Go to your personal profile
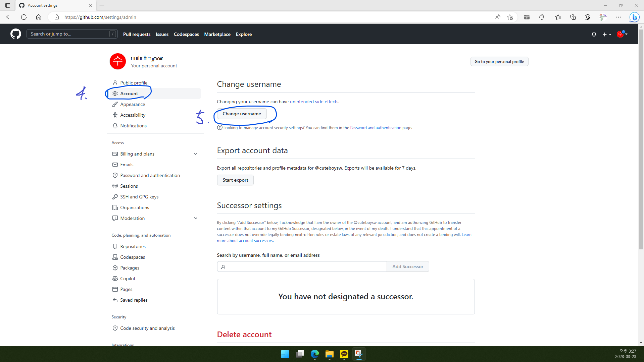 (499, 62)
